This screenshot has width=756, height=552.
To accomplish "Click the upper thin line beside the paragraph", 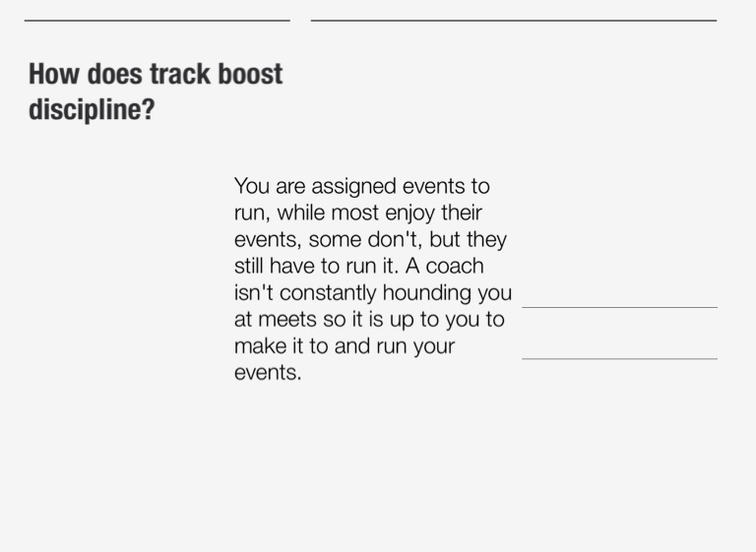I will tap(619, 308).
